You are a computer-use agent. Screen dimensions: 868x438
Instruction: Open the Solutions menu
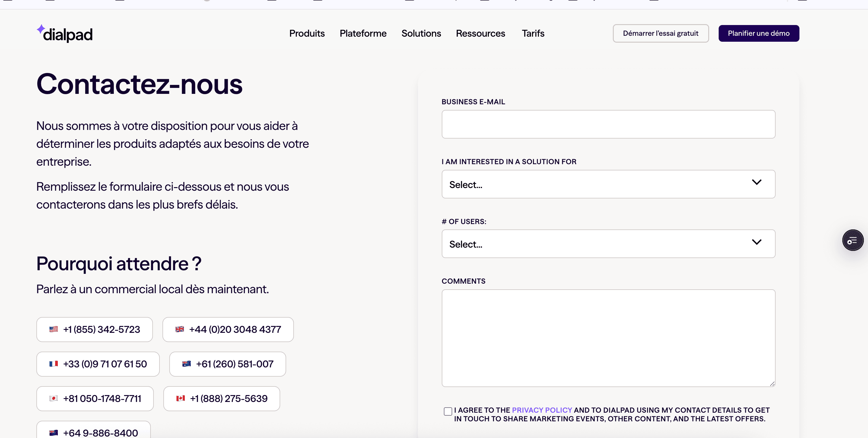point(421,33)
